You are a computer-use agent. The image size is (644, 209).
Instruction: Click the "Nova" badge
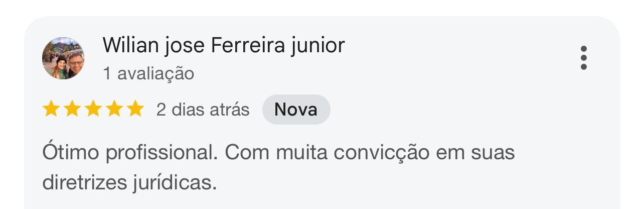(x=296, y=110)
